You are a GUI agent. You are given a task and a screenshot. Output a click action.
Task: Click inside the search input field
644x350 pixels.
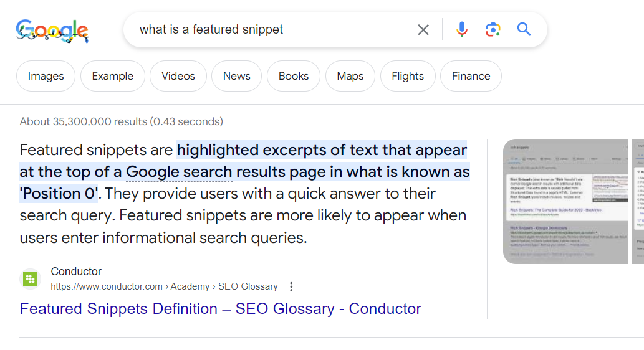click(x=268, y=30)
